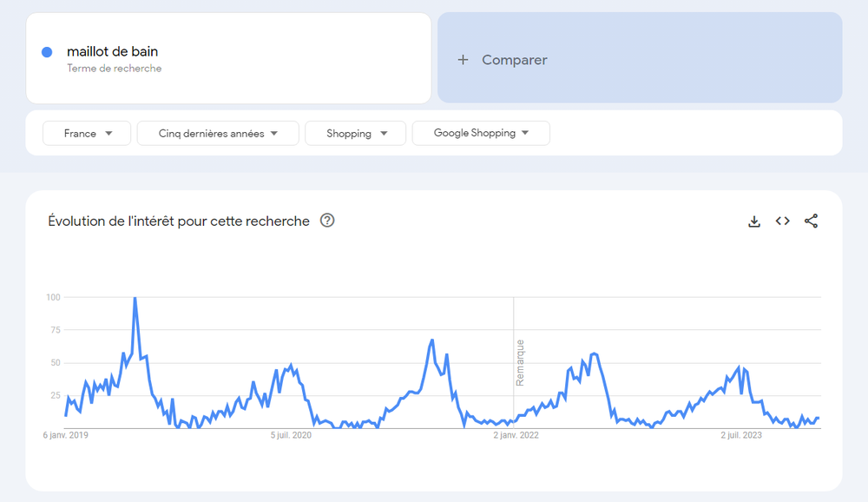This screenshot has width=868, height=502.
Task: Click the 5 juil. 2020 axis label
Action: pyautogui.click(x=291, y=435)
